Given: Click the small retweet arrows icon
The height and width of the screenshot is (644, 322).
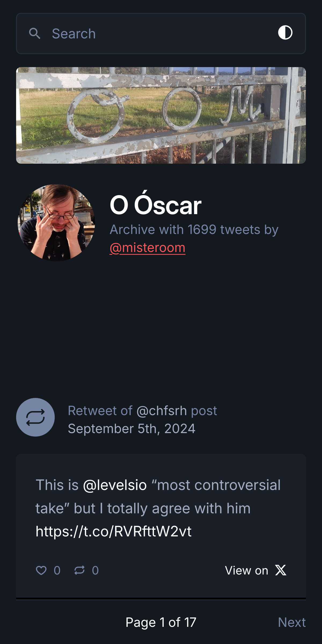Looking at the screenshot, I should coord(79,570).
